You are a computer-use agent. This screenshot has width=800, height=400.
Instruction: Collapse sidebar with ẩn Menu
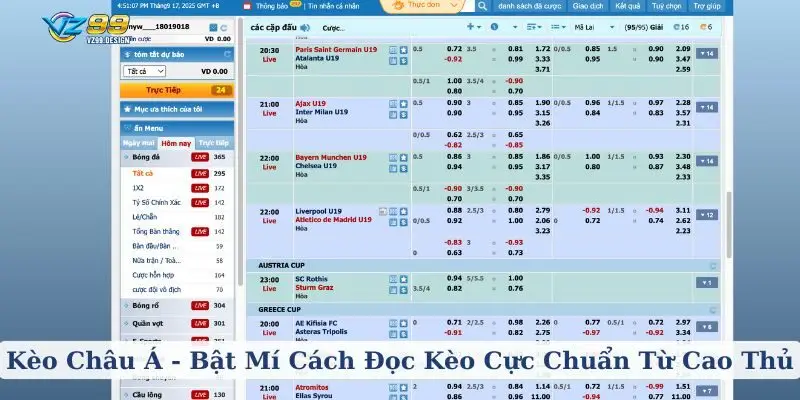point(177,128)
